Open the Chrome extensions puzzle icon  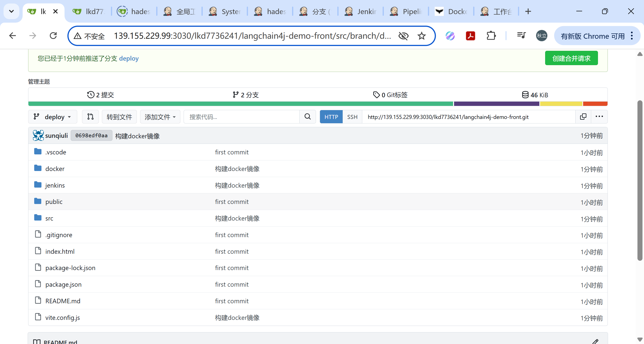click(x=491, y=36)
